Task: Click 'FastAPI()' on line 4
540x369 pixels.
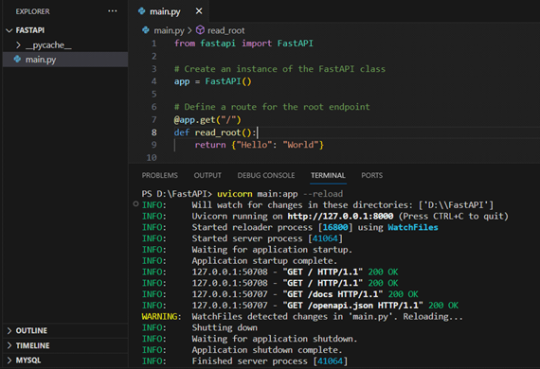Action: [228, 82]
